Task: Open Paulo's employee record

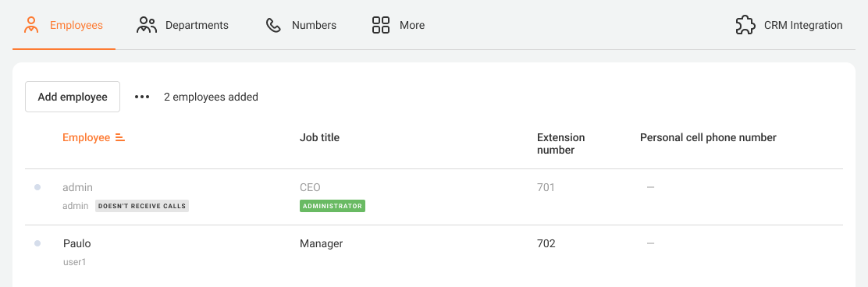Action: (77, 243)
